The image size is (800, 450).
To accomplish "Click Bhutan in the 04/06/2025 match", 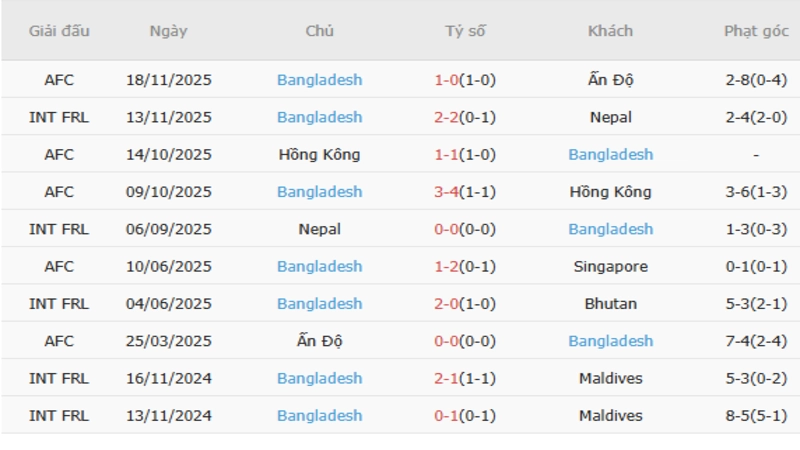I will click(x=610, y=304).
